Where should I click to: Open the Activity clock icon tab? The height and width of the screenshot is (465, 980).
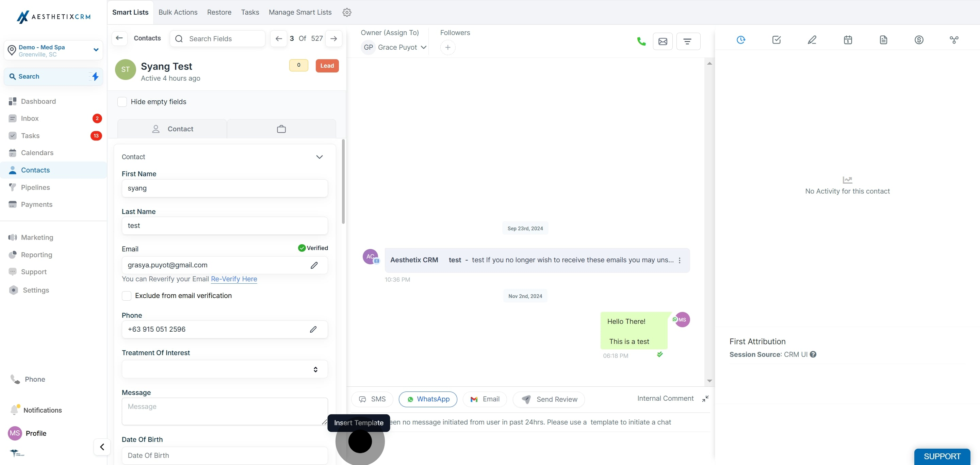click(x=741, y=39)
